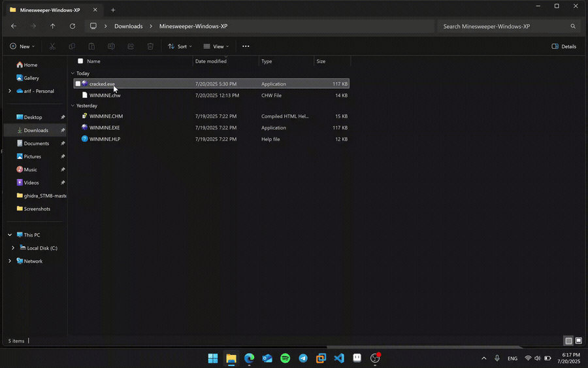Open Microsoft Edge from taskbar
Image resolution: width=588 pixels, height=368 pixels.
pos(249,358)
